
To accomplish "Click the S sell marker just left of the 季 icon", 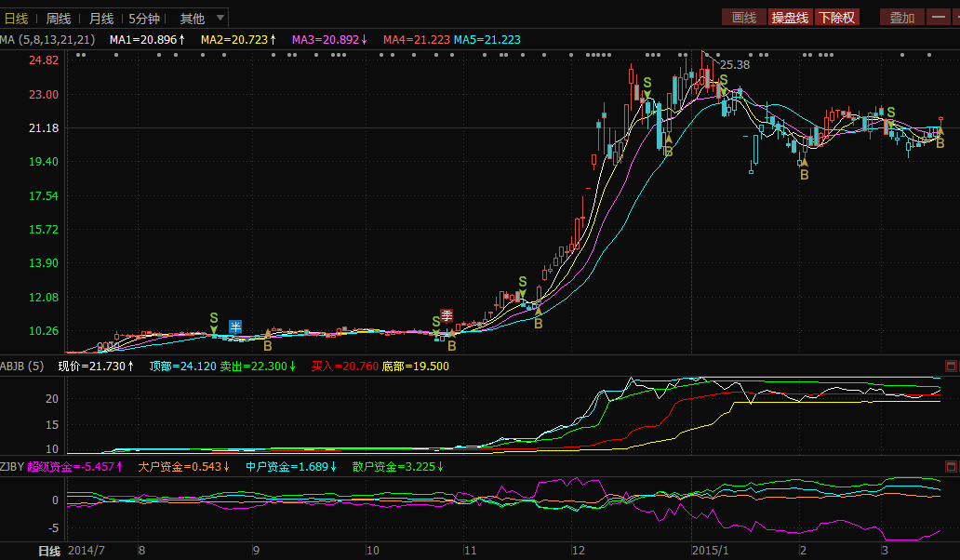I will tap(436, 322).
